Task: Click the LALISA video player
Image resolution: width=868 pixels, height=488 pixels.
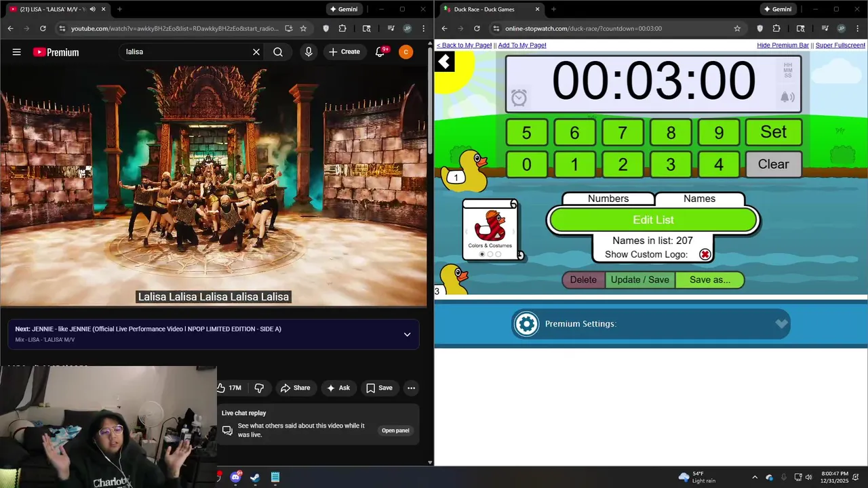Action: (x=214, y=186)
